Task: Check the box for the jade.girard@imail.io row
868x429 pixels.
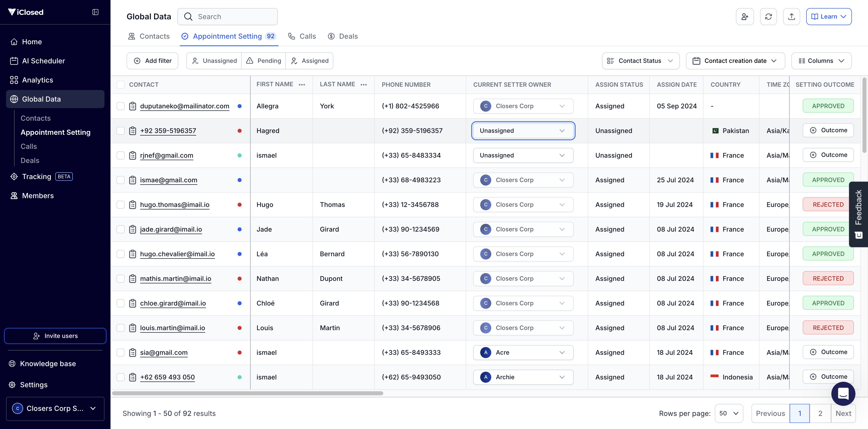Action: coord(120,229)
